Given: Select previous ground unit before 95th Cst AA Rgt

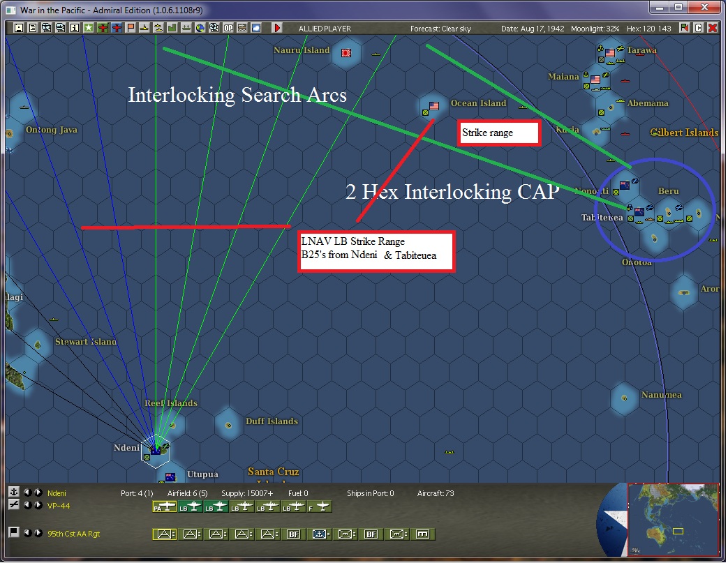Looking at the screenshot, I should pos(28,533).
